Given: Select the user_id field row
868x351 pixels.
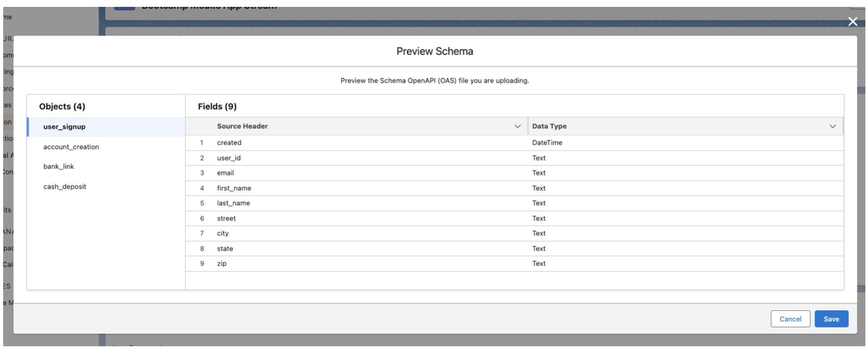Looking at the screenshot, I should pyautogui.click(x=228, y=158).
